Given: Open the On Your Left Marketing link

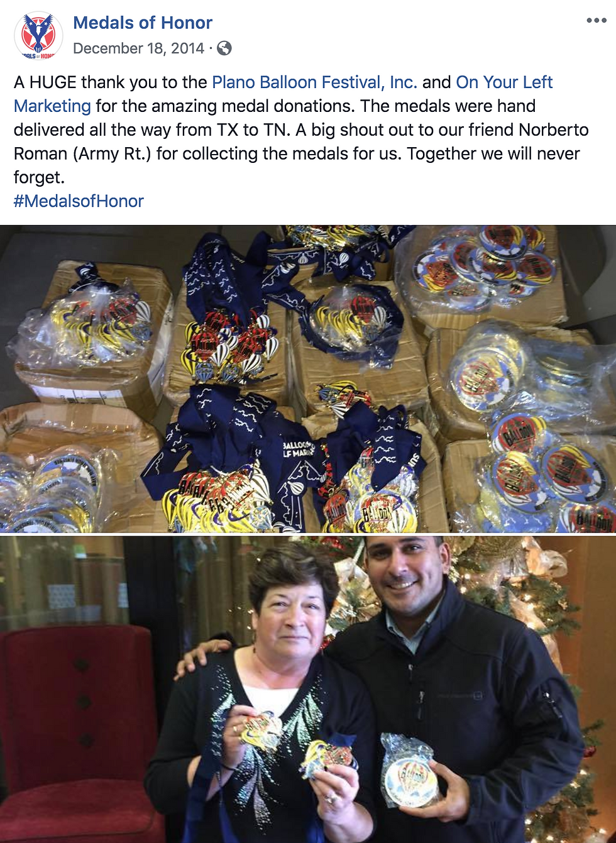Looking at the screenshot, I should (283, 94).
